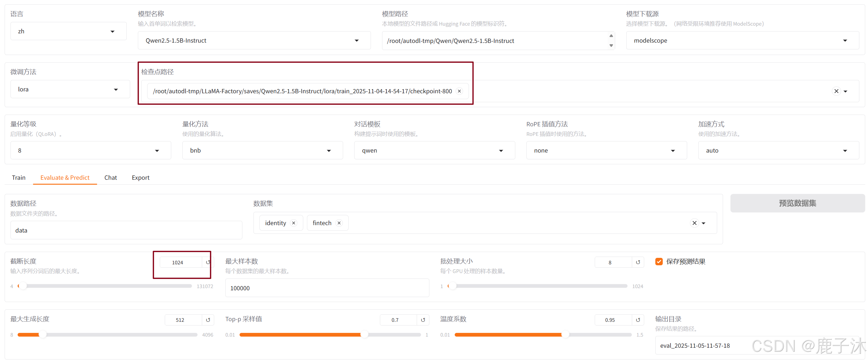The width and height of the screenshot is (868, 361).
Task: Switch to the Train tab
Action: [19, 178]
